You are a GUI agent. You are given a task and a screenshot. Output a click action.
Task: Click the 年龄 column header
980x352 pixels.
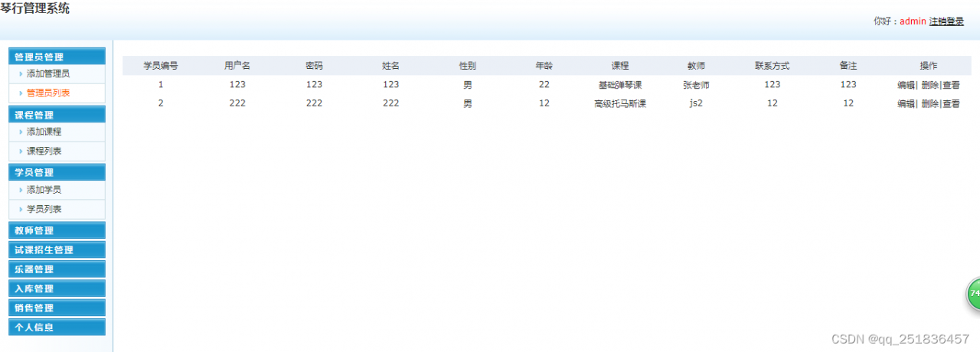[x=544, y=66]
